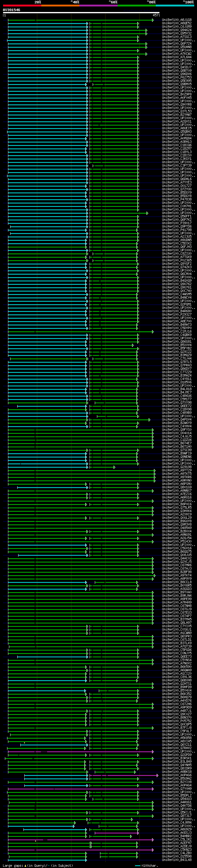Select hit label UniRef100_C4YHV4
The height and width of the screenshot is (868, 197).
point(177,426)
